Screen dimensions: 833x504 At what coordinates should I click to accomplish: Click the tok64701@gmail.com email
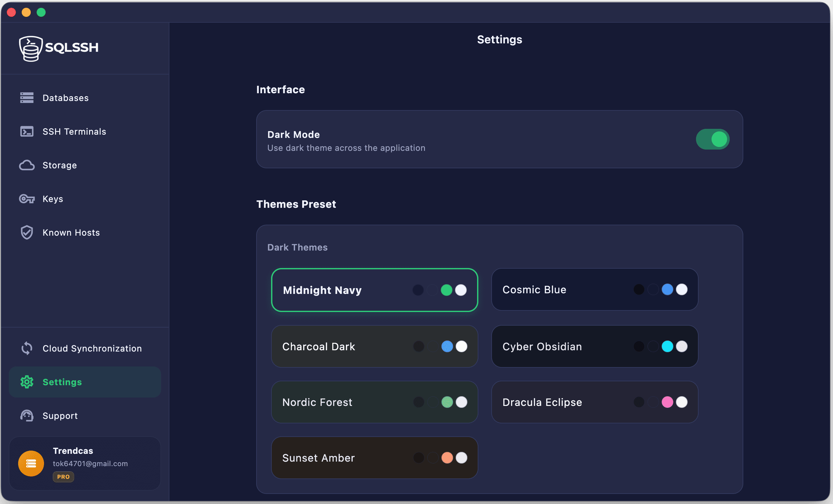coord(90,464)
